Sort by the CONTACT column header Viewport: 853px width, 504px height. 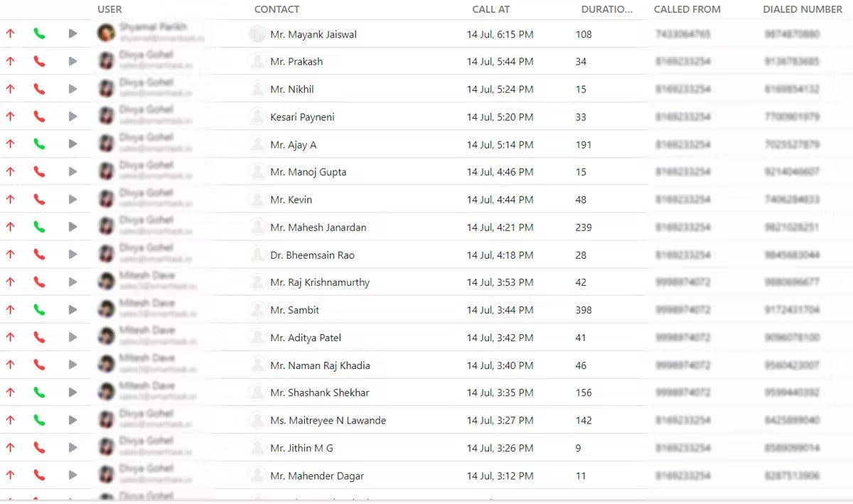(277, 9)
